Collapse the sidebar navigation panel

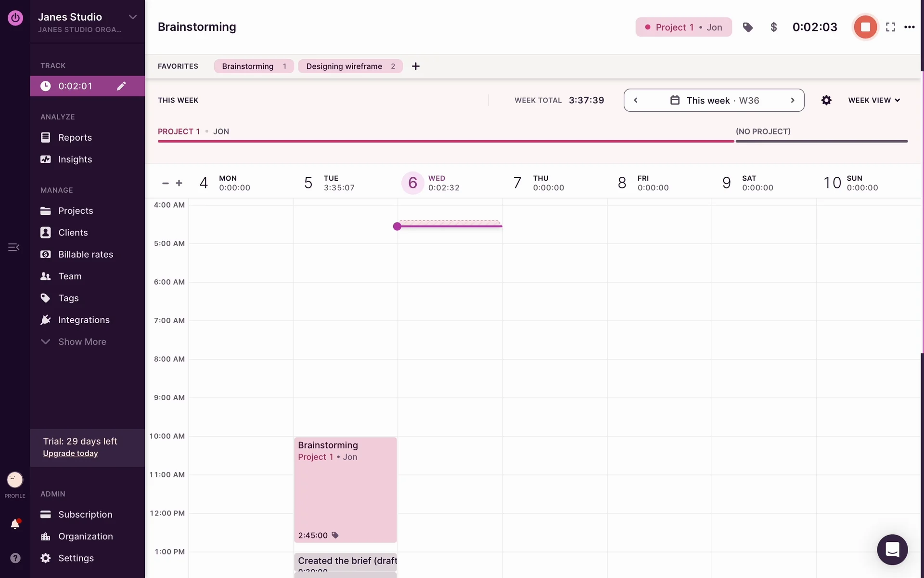(13, 247)
